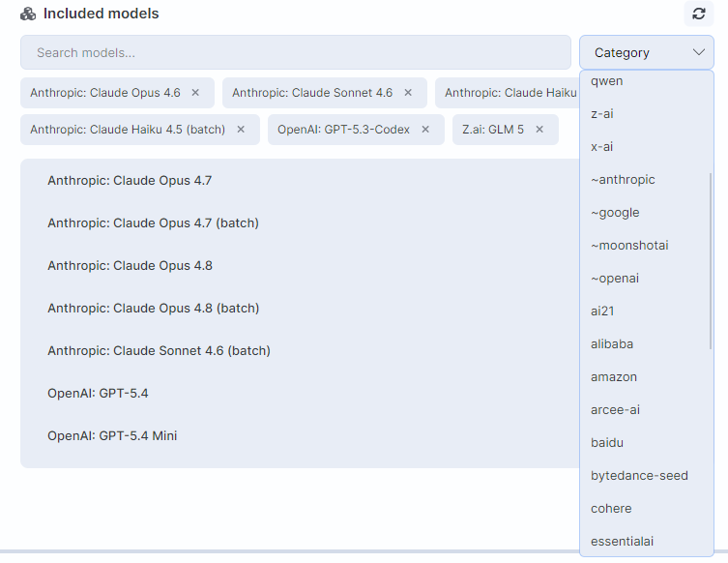This screenshot has width=728, height=563.
Task: Click Anthropic: Claude Opus 4.6 chip label
Action: tap(105, 93)
